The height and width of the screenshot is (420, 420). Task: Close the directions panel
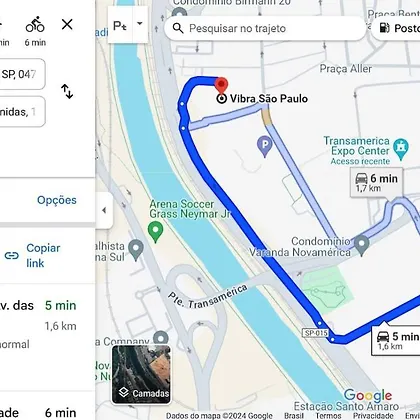pyautogui.click(x=67, y=24)
